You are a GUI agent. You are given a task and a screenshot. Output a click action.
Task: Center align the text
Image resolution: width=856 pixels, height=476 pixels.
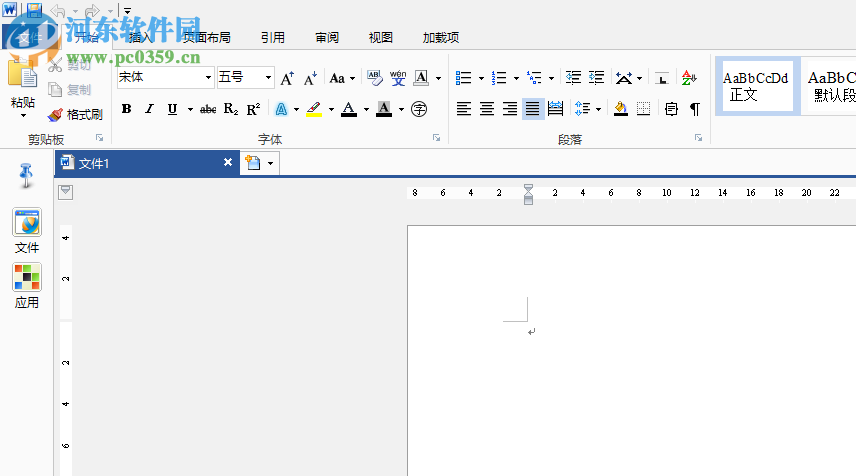487,109
